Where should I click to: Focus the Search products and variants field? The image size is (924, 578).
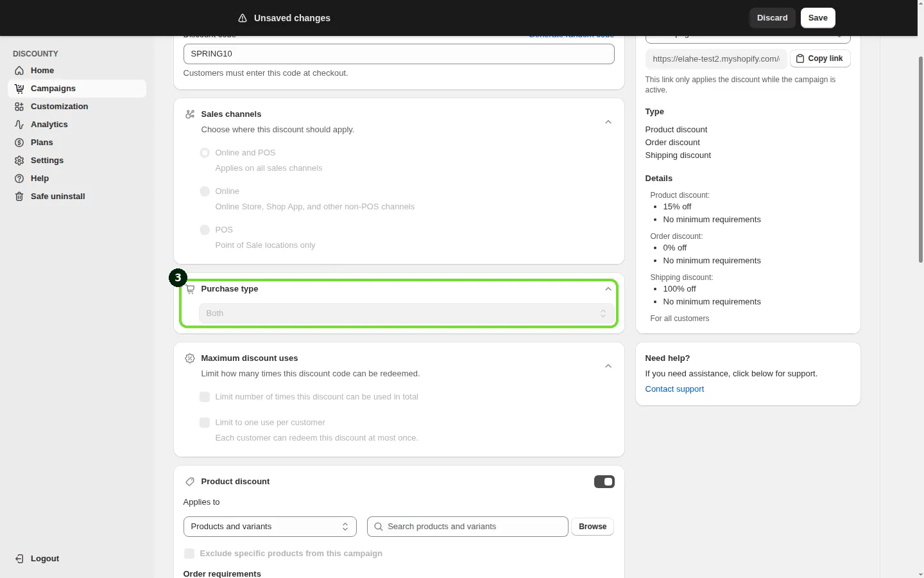click(468, 527)
